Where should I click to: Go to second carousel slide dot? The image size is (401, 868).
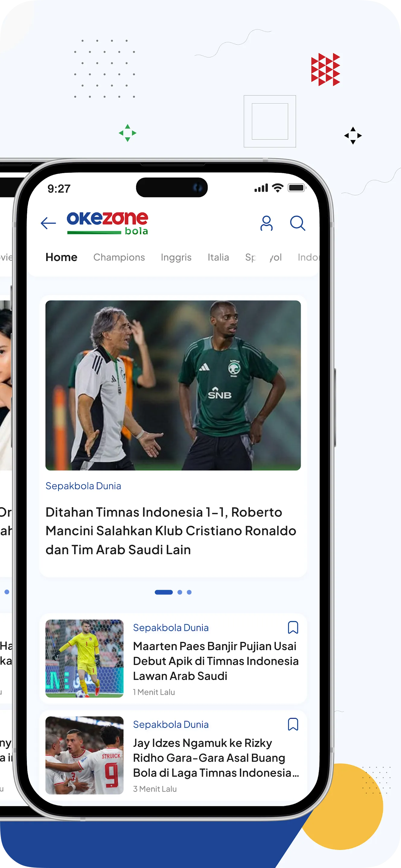(180, 592)
